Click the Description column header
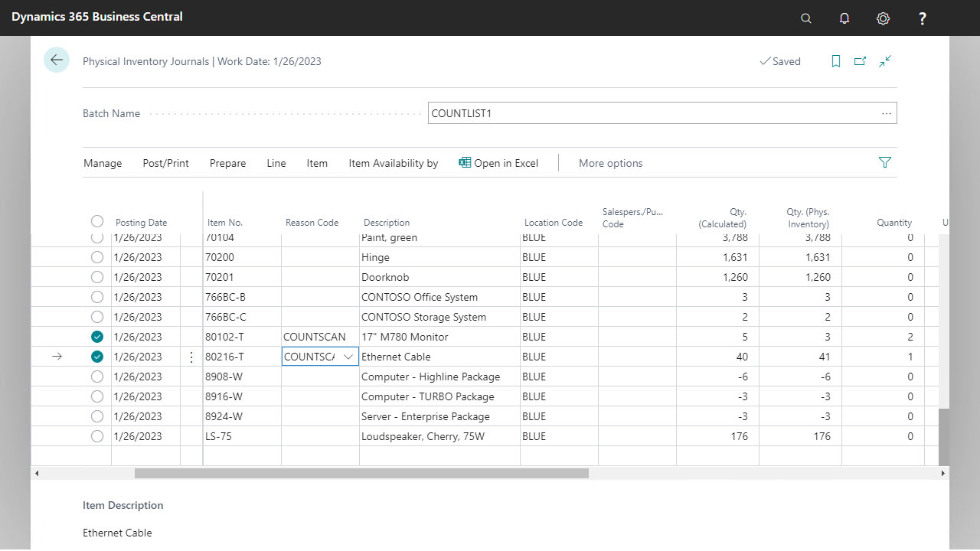Image resolution: width=980 pixels, height=551 pixels. [x=387, y=223]
